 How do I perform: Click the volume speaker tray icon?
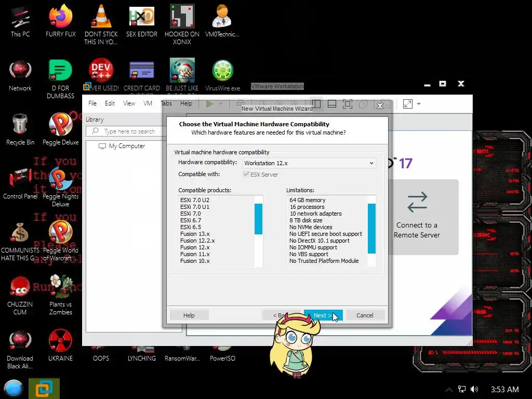coord(474,389)
